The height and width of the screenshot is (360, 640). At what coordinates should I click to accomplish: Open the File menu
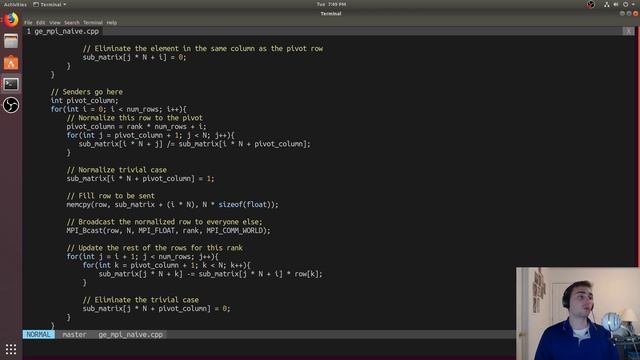pos(28,23)
